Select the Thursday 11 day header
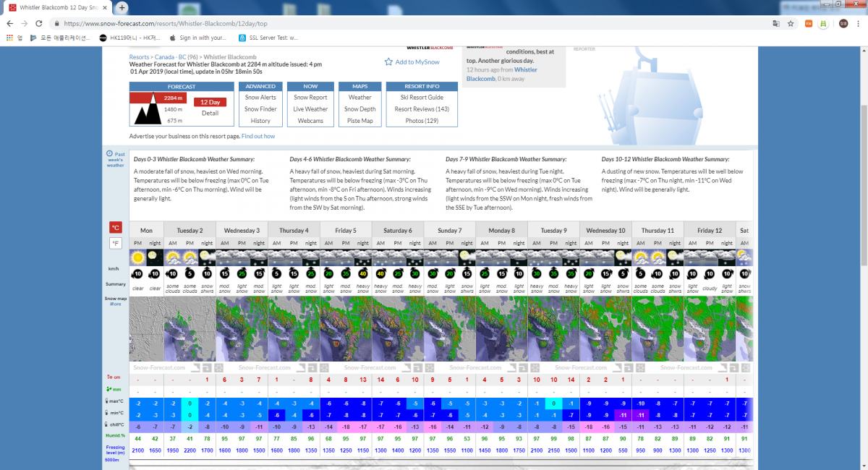Image resolution: width=868 pixels, height=470 pixels. (x=658, y=230)
